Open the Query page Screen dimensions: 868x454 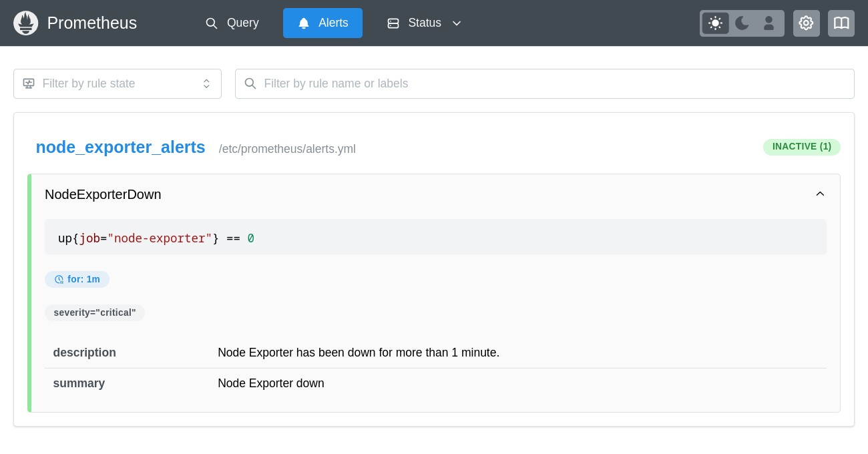[232, 23]
